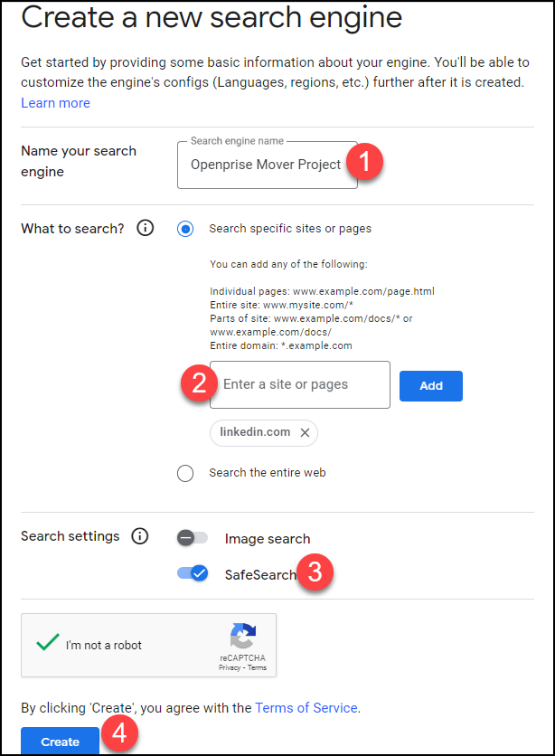Click red step marker number 3

[315, 572]
